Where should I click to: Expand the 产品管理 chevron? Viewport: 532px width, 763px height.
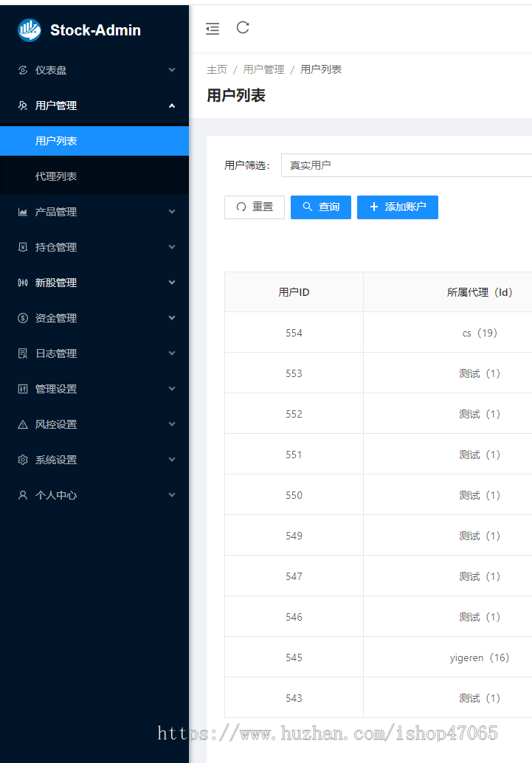click(172, 212)
